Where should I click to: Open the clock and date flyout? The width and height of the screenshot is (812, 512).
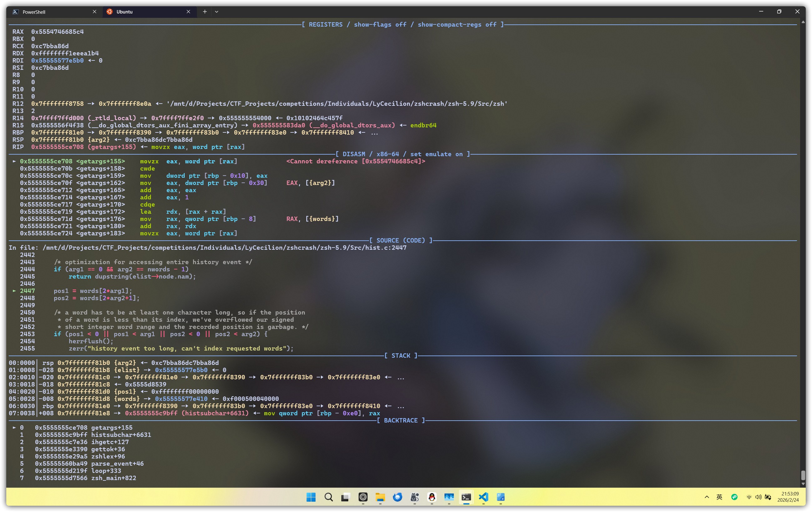(x=788, y=497)
